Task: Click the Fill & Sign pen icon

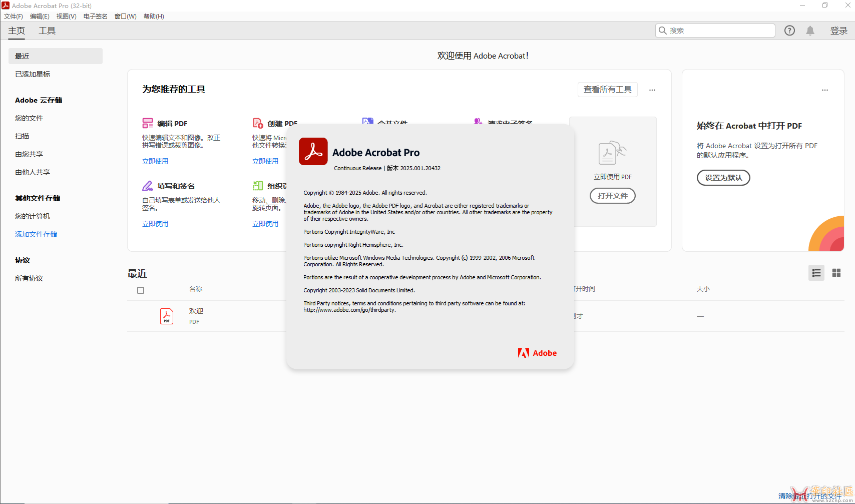Action: point(148,186)
